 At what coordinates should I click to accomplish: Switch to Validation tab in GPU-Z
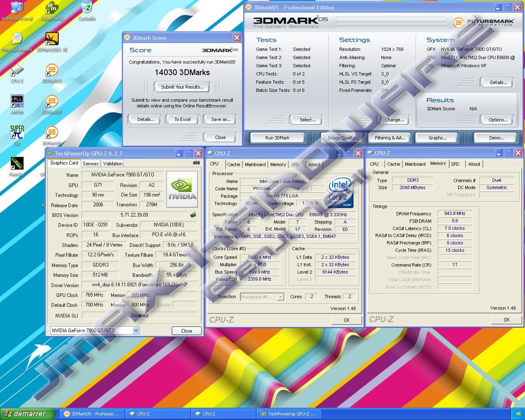[x=113, y=163]
